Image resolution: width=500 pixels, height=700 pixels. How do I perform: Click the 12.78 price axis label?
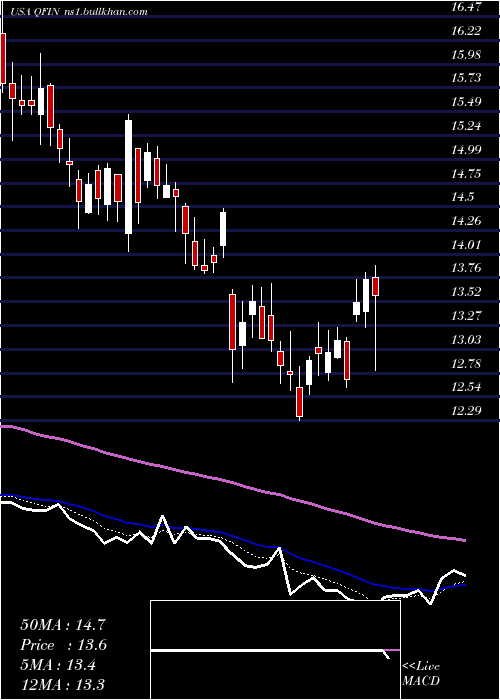tap(467, 364)
